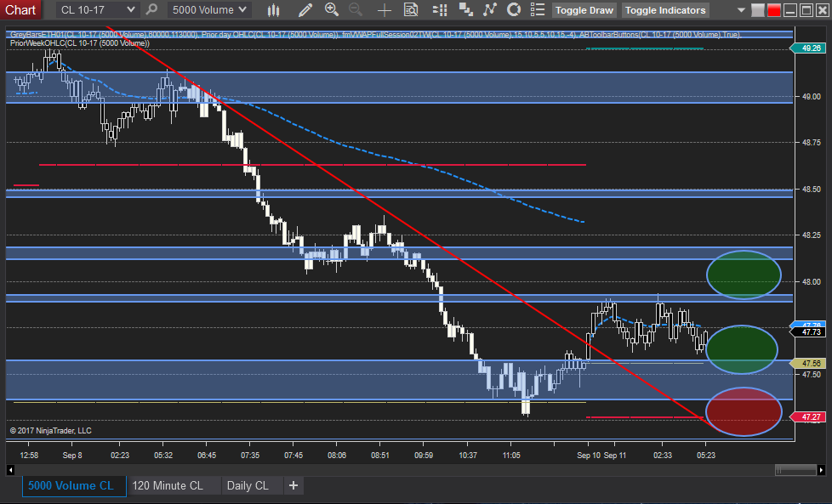Click the zoom in magnifier icon
832x504 pixels.
pos(332,9)
